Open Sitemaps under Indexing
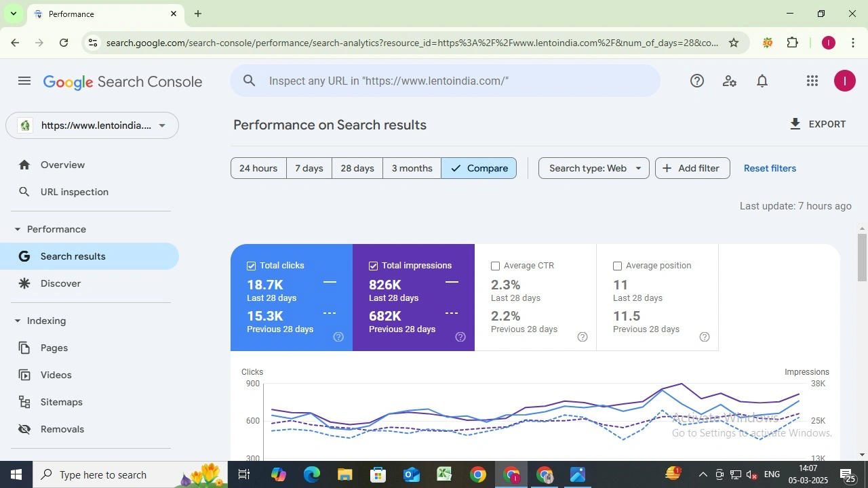The height and width of the screenshot is (488, 868). coord(90,402)
